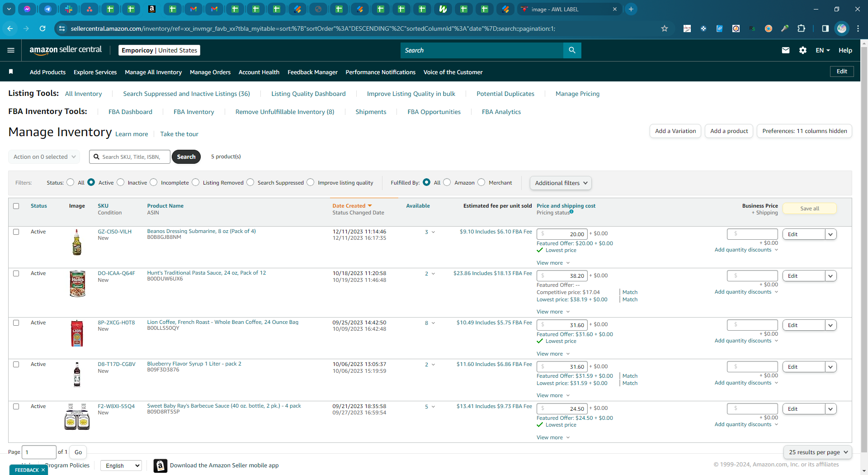The height and width of the screenshot is (475, 868).
Task: Bookmark this page with star icon
Action: click(665, 28)
